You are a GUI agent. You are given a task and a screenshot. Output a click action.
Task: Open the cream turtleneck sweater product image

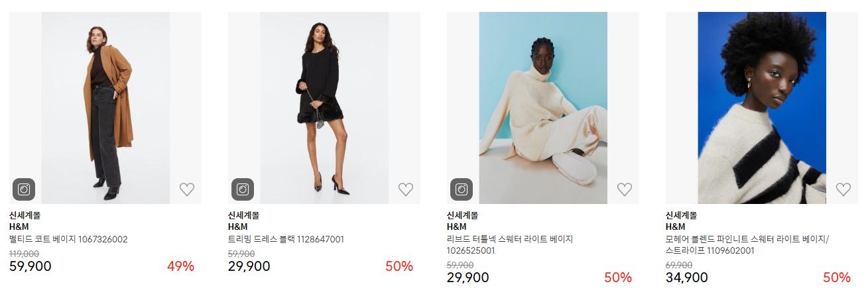pyautogui.click(x=543, y=108)
